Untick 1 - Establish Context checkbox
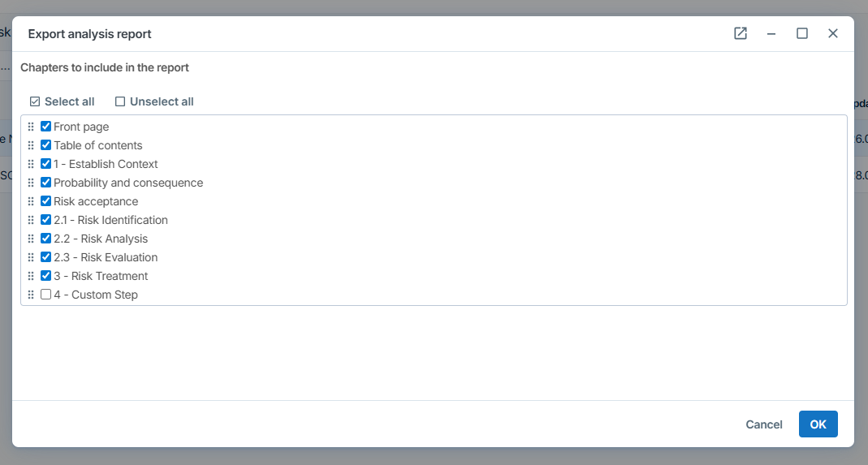Screen dimensions: 868x465 [x=46, y=164]
